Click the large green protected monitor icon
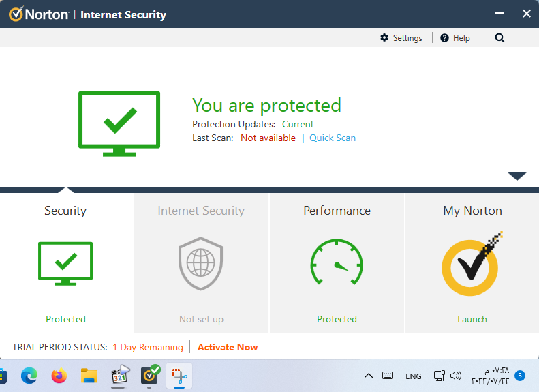This screenshot has width=539, height=392. [119, 123]
